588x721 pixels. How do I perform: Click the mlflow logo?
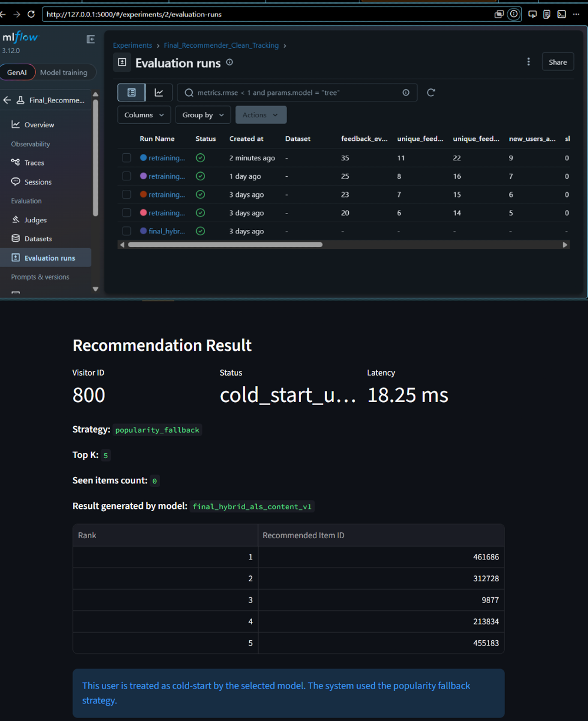pyautogui.click(x=20, y=37)
